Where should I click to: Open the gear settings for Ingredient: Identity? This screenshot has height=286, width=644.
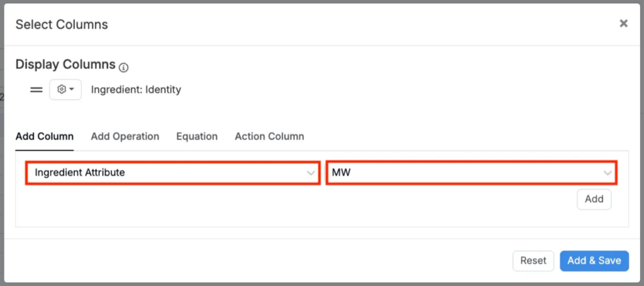62,90
